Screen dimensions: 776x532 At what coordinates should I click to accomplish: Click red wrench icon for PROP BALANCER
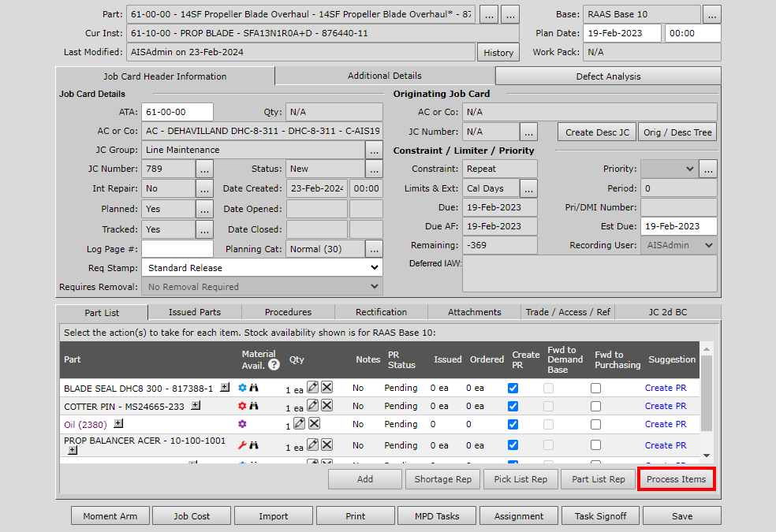coord(243,445)
